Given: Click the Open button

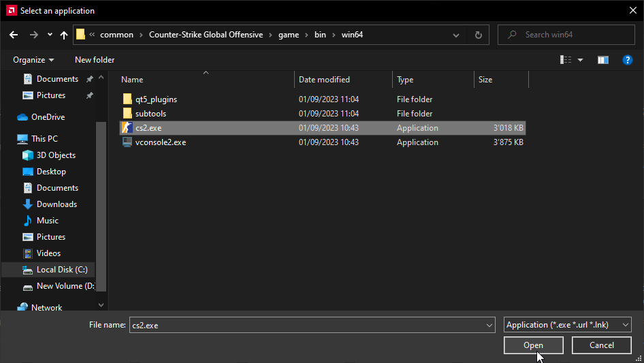Looking at the screenshot, I should coord(533,345).
